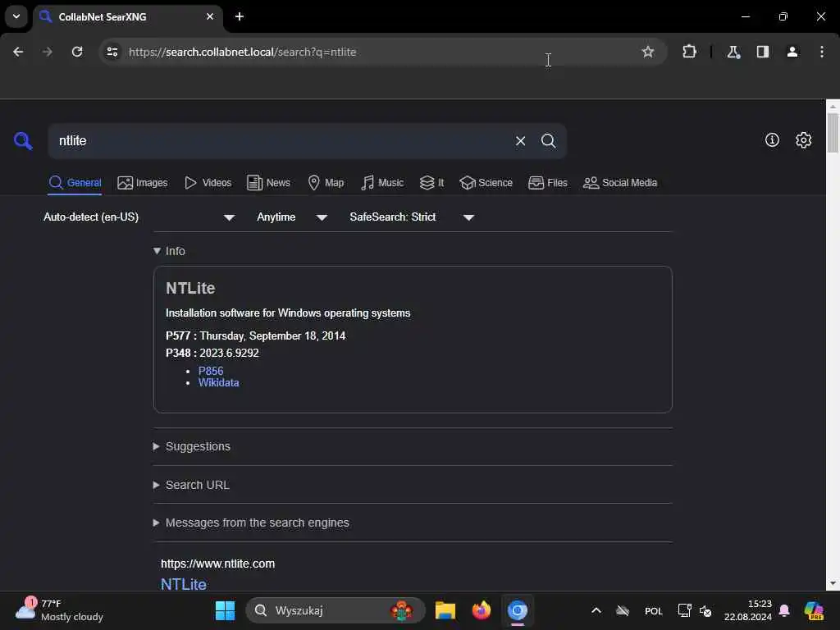Viewport: 840px width, 630px height.
Task: Expand the Suggestions section
Action: tap(192, 446)
